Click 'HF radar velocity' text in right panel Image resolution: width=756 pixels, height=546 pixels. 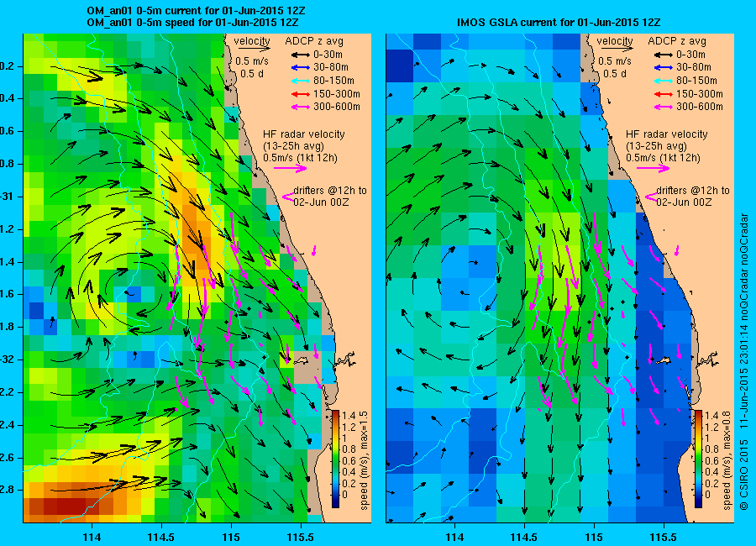[667, 134]
